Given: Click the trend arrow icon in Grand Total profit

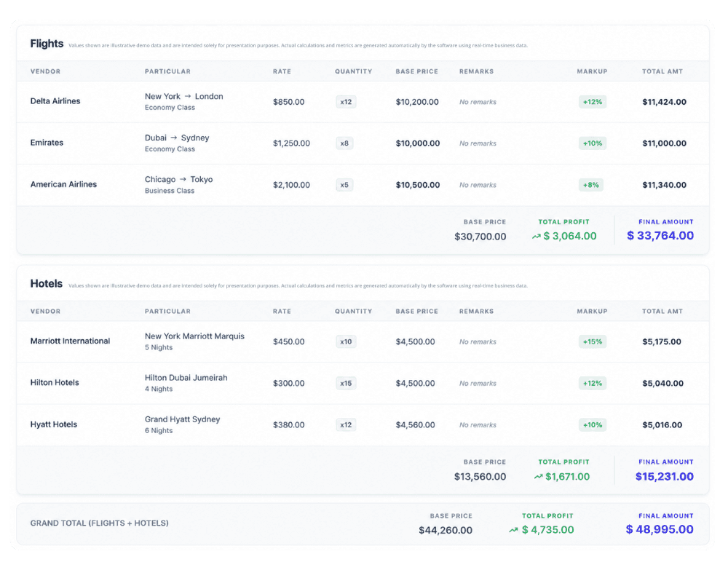Looking at the screenshot, I should (513, 530).
